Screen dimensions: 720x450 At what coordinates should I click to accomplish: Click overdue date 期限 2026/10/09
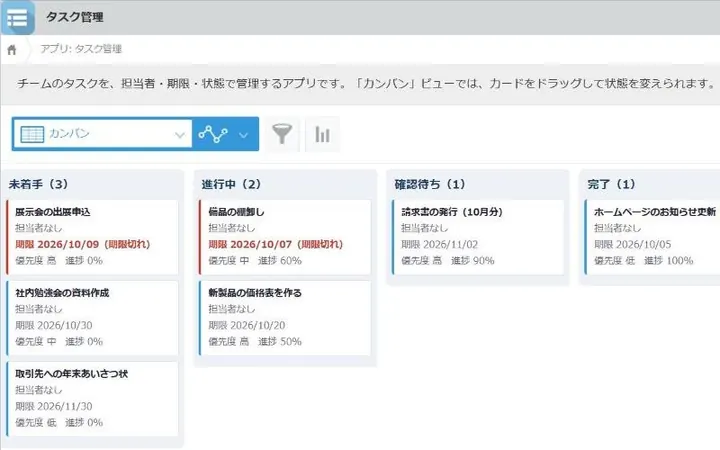tap(57, 244)
